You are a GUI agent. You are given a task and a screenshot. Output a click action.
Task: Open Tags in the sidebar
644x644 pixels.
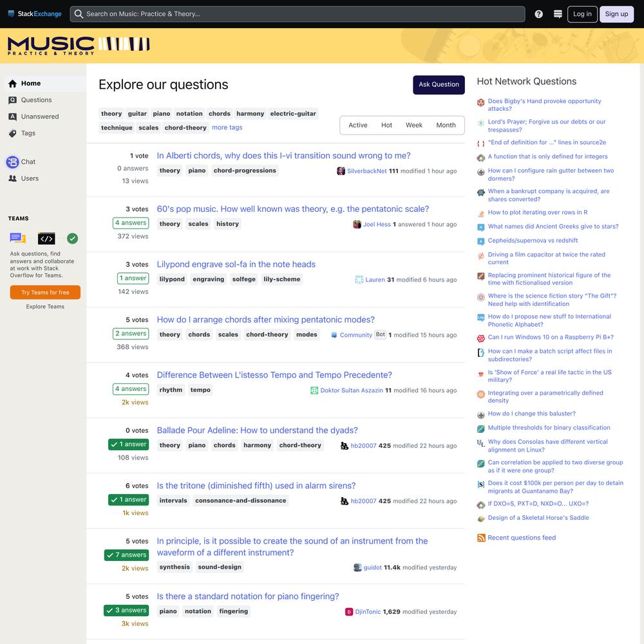28,133
